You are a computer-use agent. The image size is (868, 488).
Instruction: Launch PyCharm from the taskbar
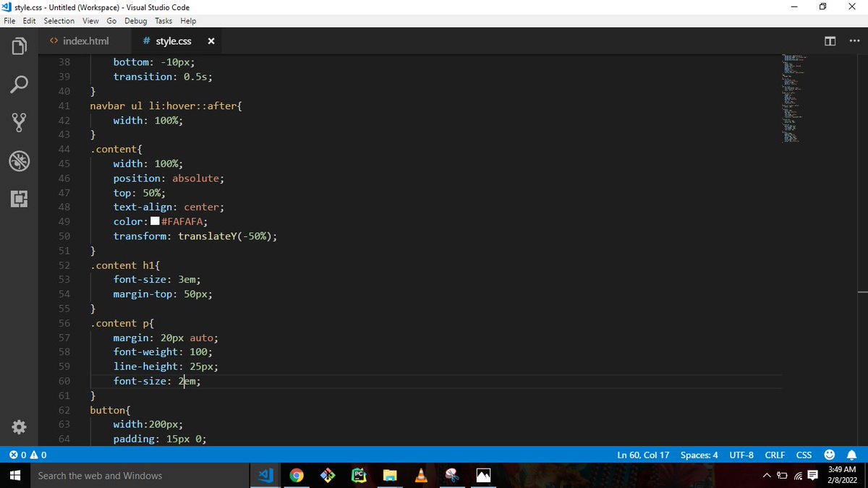359,475
